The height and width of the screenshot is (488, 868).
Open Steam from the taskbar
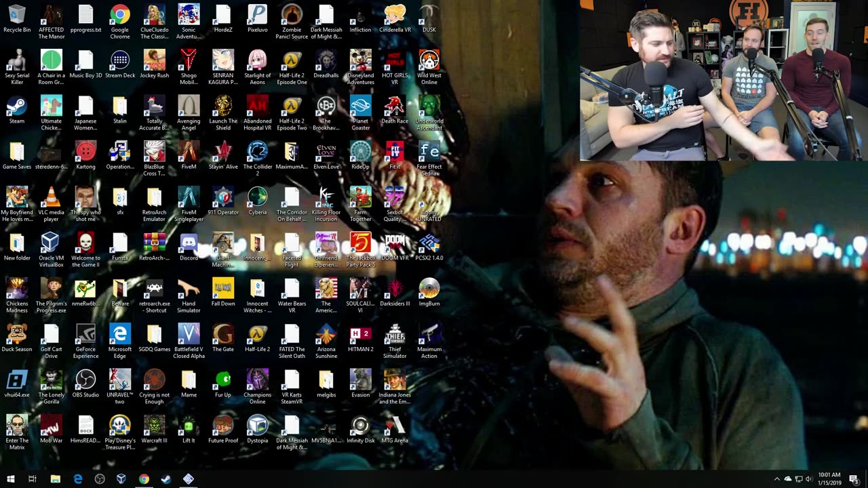[x=165, y=479]
